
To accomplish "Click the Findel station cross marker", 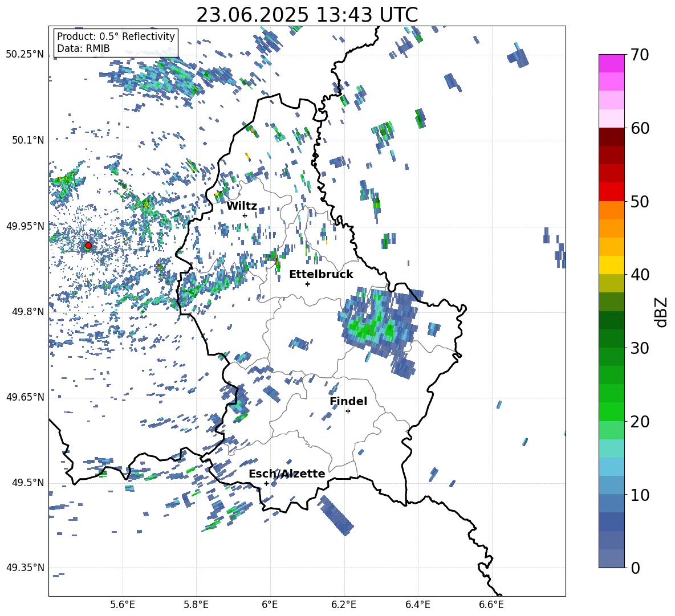I will (x=348, y=411).
